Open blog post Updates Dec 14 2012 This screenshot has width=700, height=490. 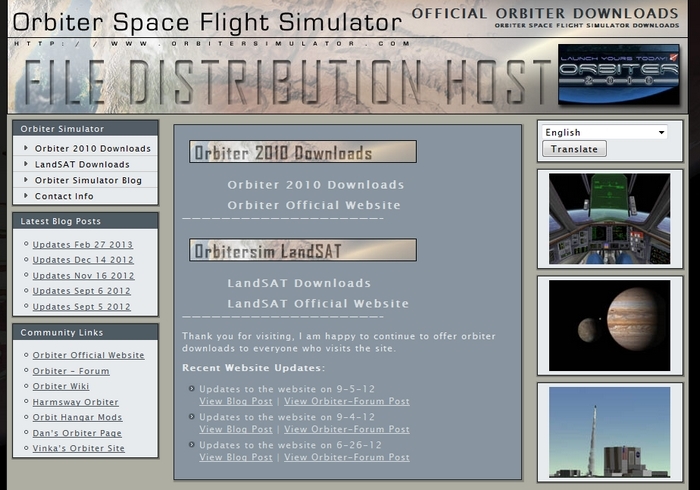click(83, 260)
